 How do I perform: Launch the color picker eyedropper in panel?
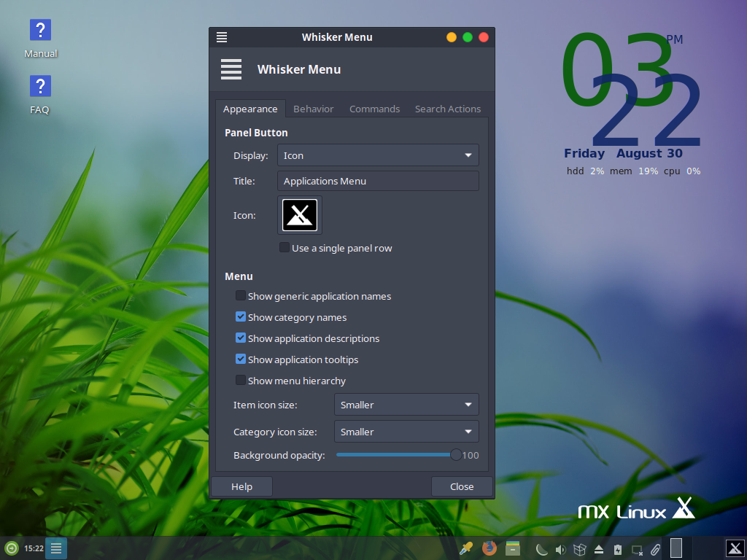click(x=465, y=548)
